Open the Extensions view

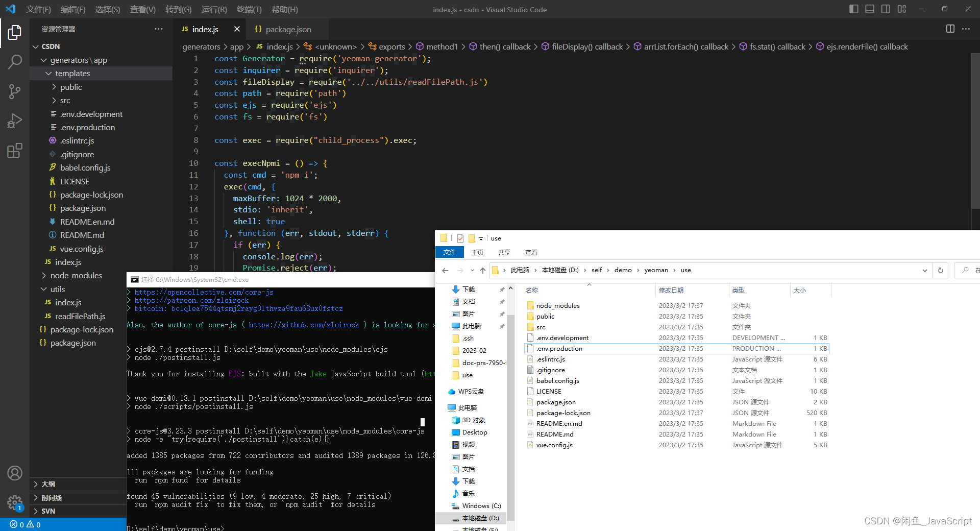tap(15, 151)
